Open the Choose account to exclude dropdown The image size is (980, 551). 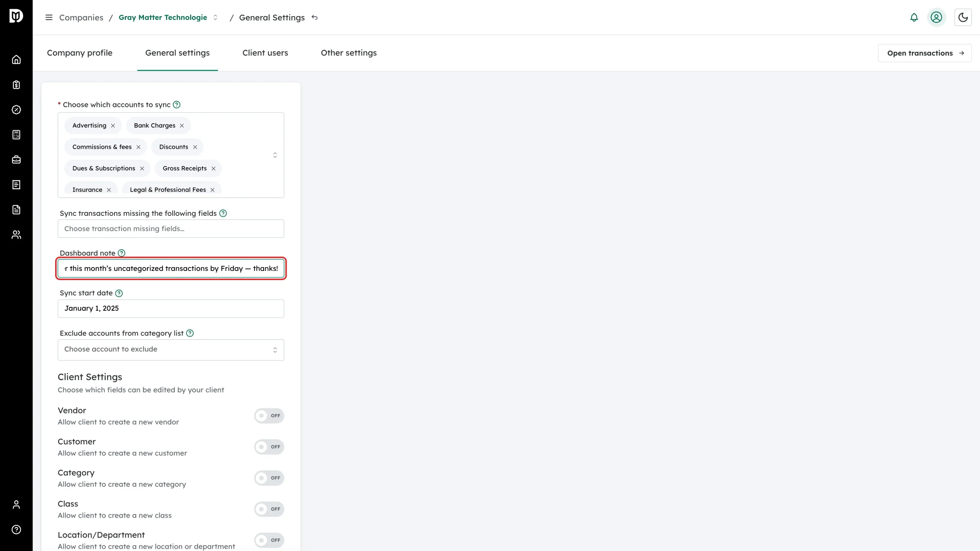[171, 350]
